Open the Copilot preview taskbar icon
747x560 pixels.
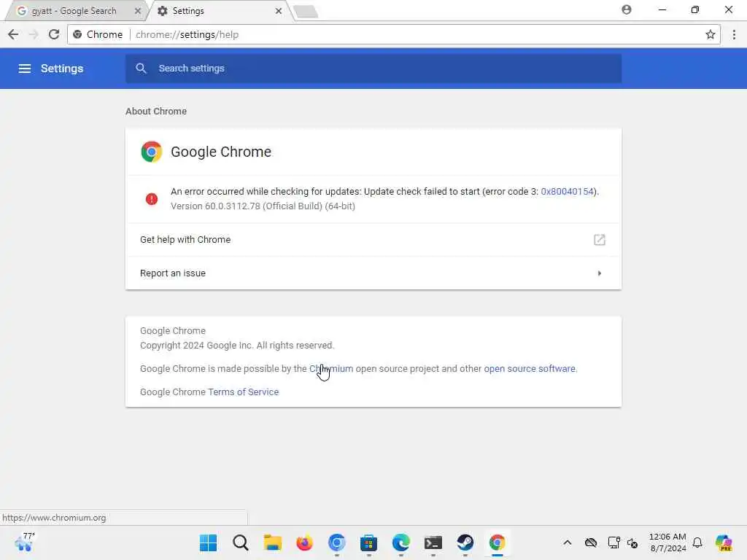724,542
